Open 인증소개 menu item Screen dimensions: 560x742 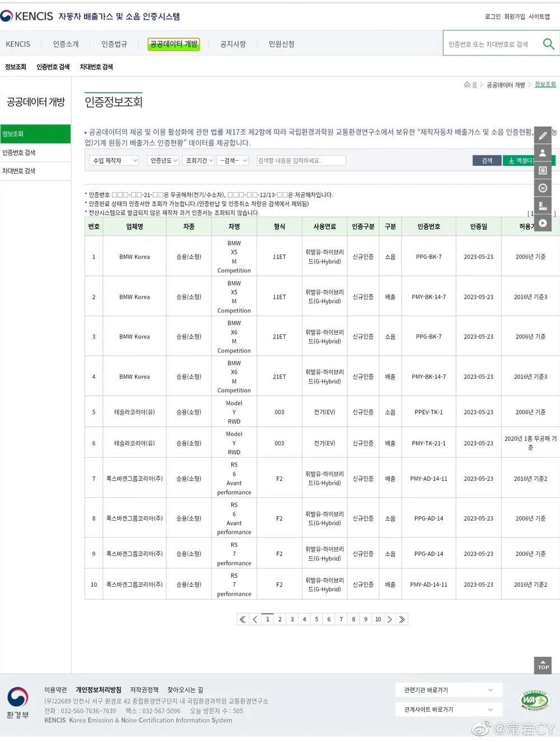tap(66, 44)
